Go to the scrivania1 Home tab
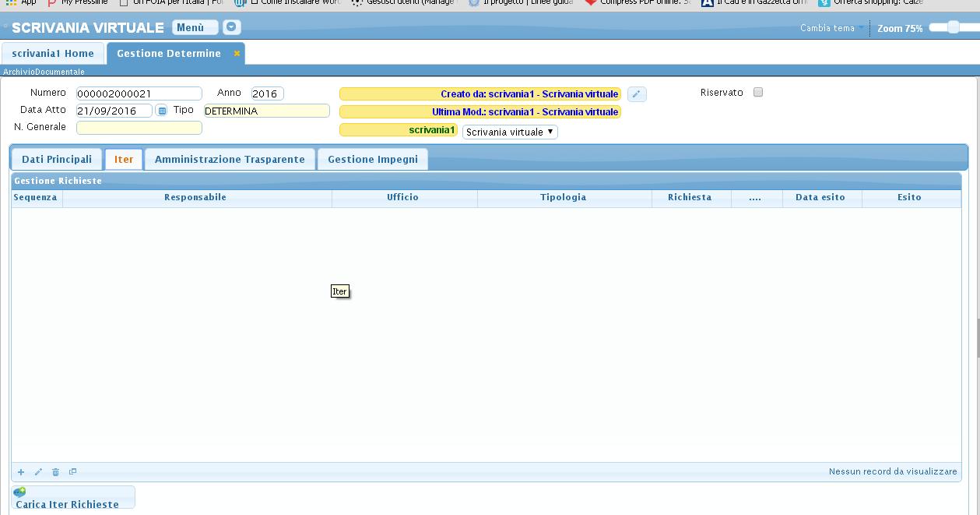This screenshot has height=515, width=980. pyautogui.click(x=53, y=54)
